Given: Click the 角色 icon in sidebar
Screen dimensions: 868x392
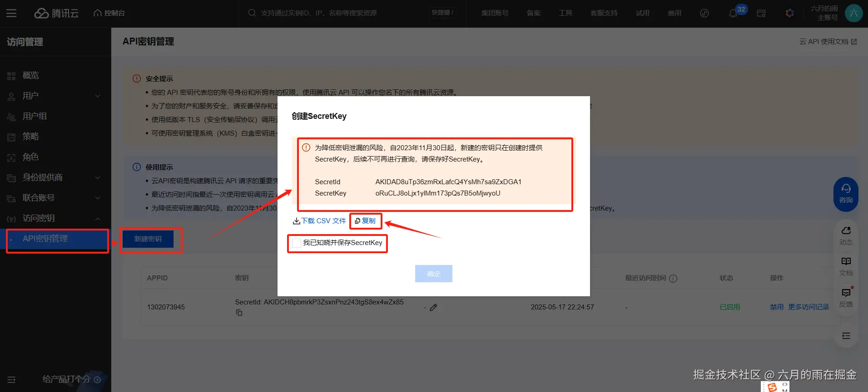Looking at the screenshot, I should click(11, 157).
